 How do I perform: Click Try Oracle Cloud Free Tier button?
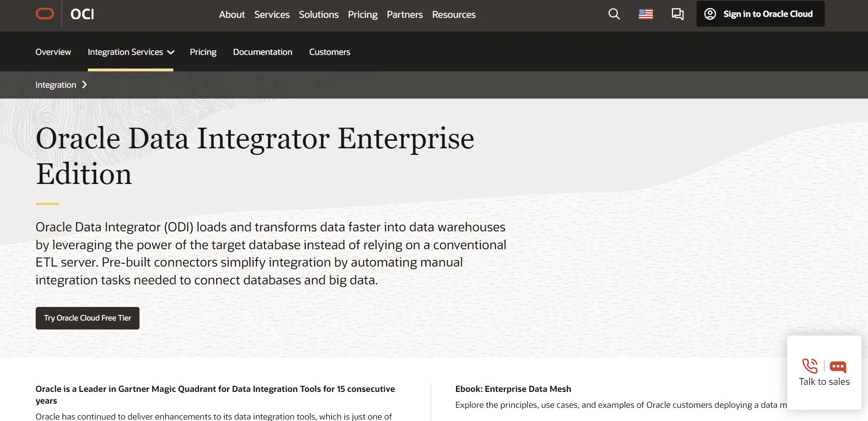coord(87,318)
